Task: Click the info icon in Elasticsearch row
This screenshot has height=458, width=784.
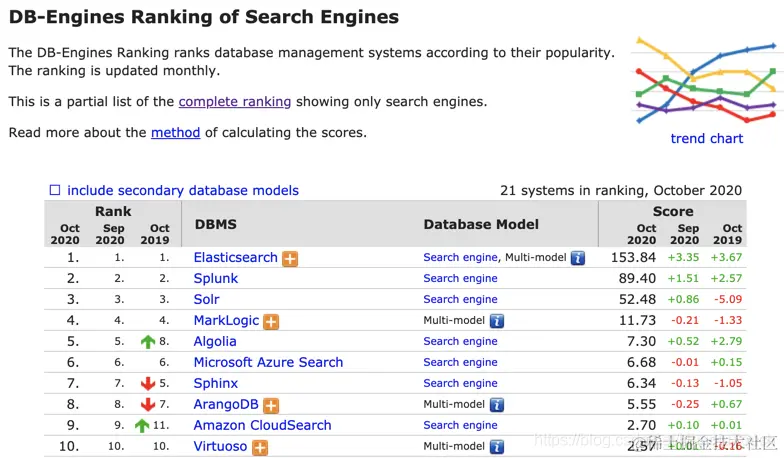Action: 577,258
